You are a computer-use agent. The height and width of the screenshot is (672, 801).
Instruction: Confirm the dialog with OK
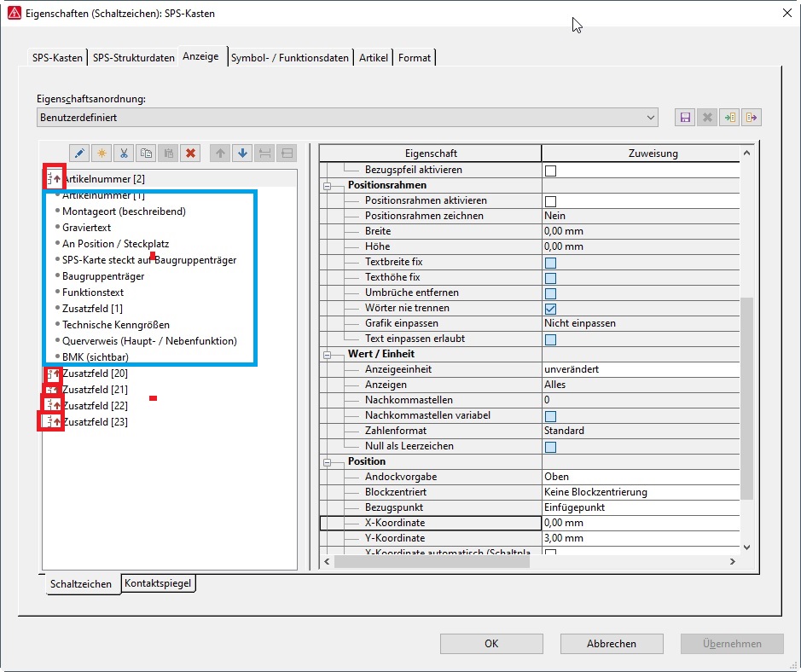click(x=491, y=643)
